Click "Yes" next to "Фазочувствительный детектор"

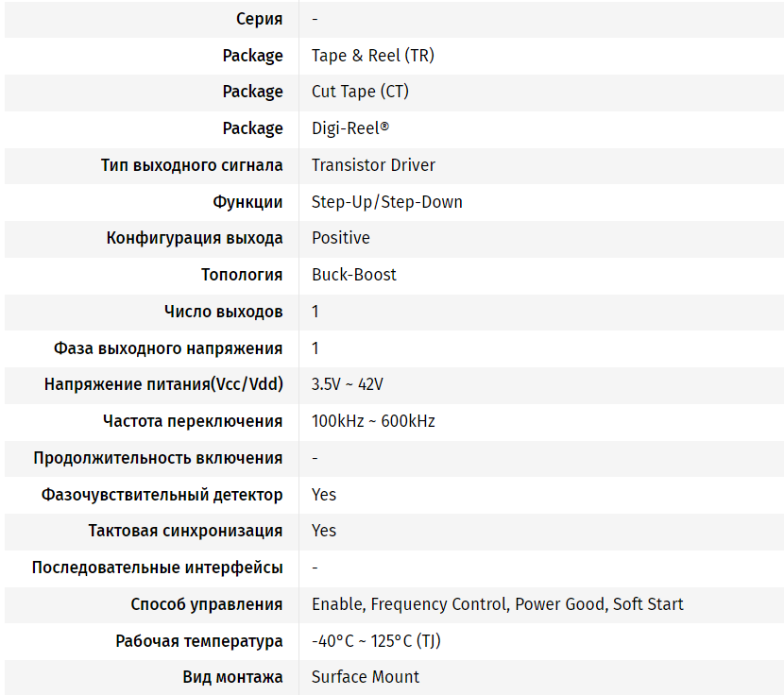[x=323, y=495]
